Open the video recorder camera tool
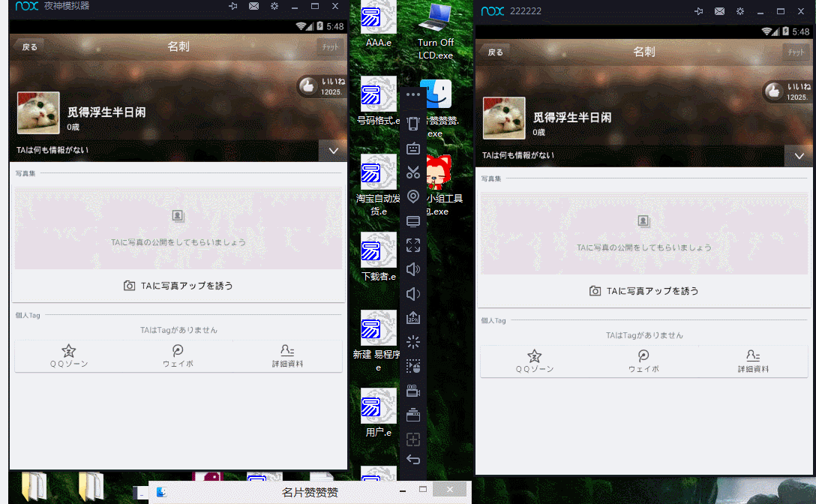 [413, 390]
